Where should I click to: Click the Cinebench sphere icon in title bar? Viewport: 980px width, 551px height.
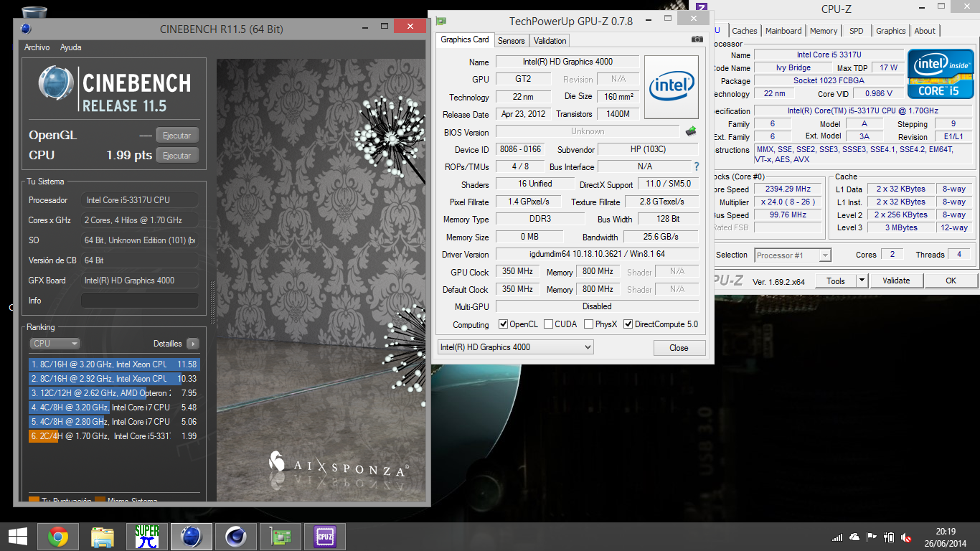[26, 29]
